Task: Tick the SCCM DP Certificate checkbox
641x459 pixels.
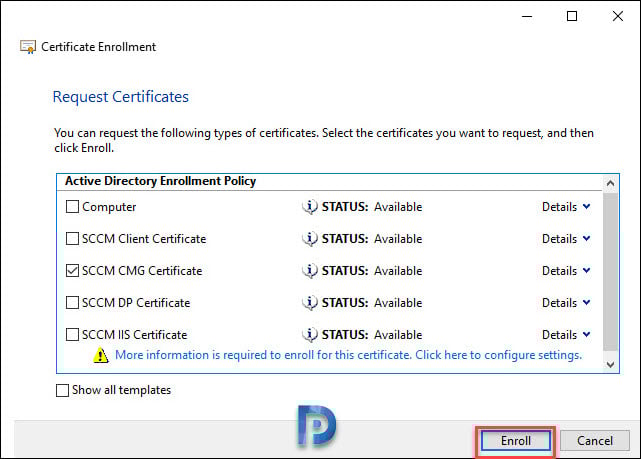Action: (x=72, y=303)
